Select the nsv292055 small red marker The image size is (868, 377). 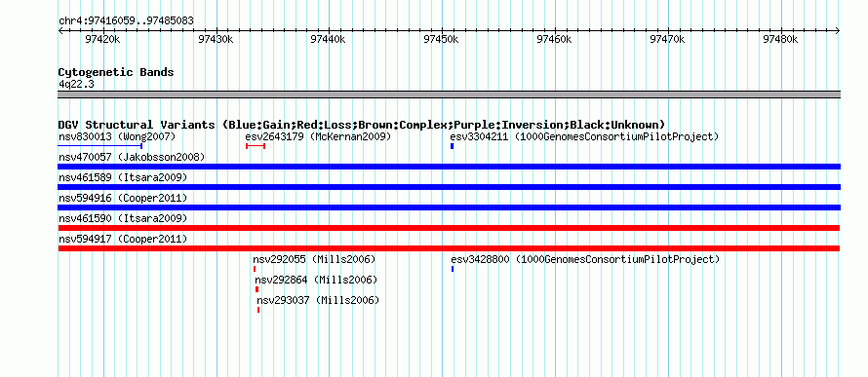coord(255,269)
